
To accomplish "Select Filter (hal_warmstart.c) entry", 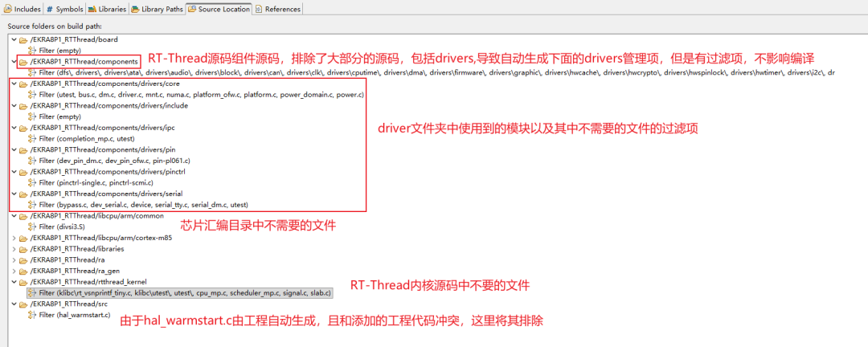I will 75,315.
